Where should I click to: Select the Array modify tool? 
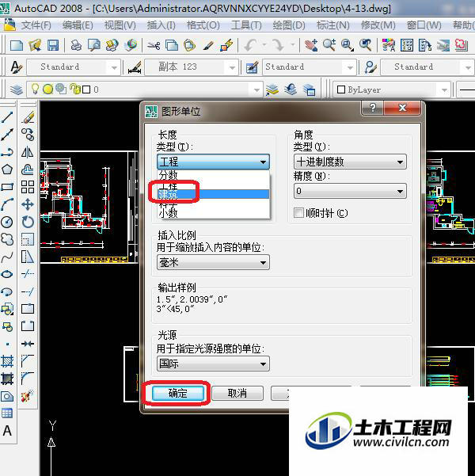[28, 187]
